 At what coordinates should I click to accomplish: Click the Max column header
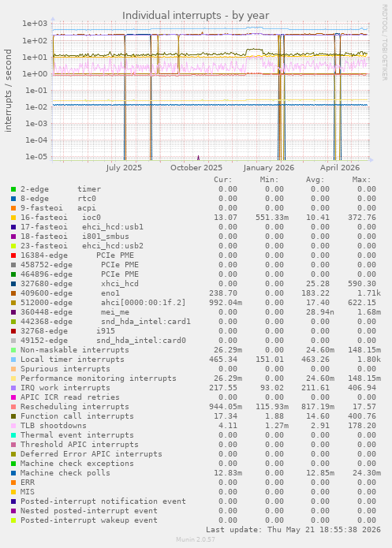361,180
